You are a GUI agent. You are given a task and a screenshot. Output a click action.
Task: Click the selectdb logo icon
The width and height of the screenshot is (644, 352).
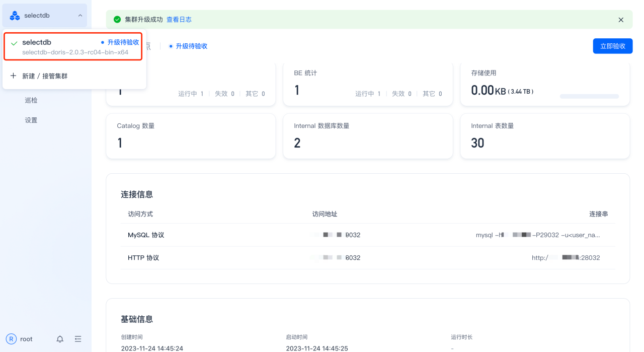tap(15, 16)
